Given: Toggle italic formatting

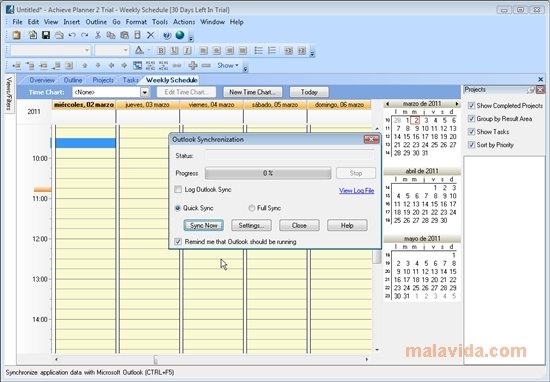Looking at the screenshot, I should pyautogui.click(x=187, y=51).
